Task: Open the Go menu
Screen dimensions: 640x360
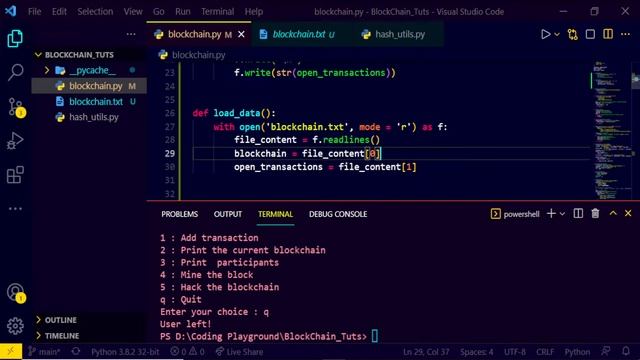Action: [158, 11]
